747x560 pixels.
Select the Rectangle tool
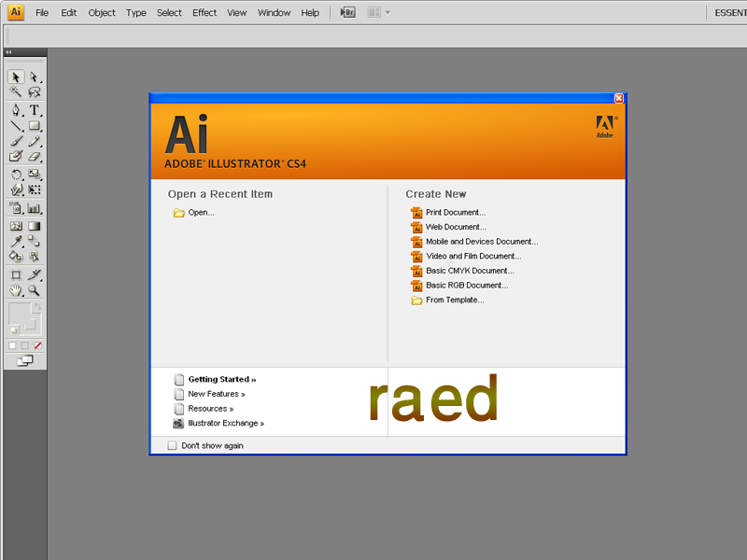[x=35, y=126]
